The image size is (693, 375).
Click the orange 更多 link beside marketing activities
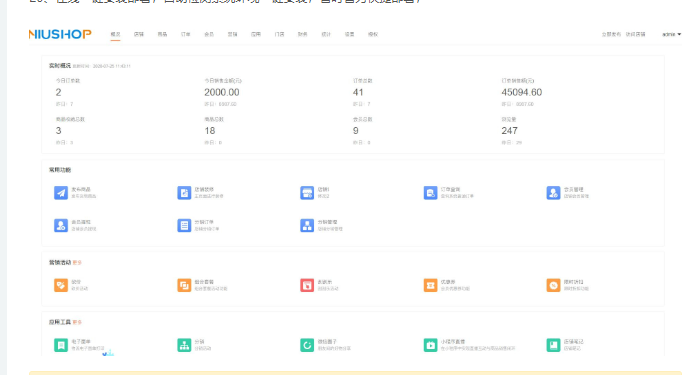pos(77,263)
